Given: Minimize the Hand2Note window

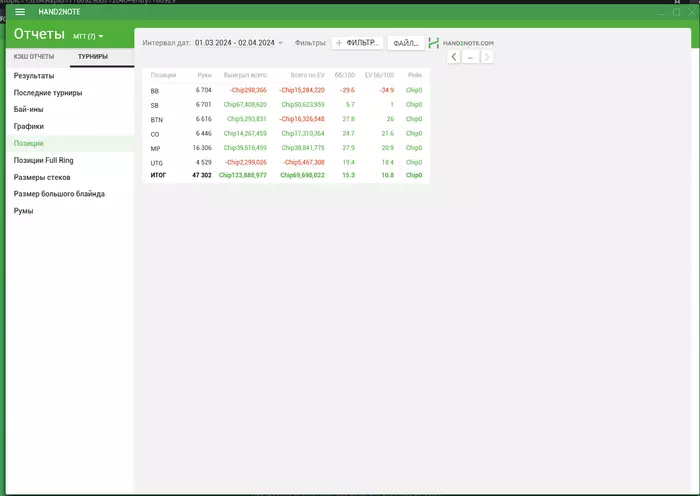Looking at the screenshot, I should click(661, 13).
